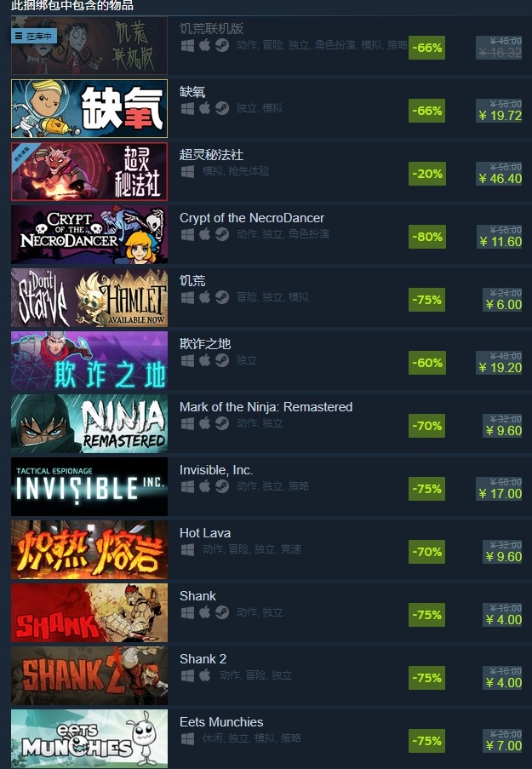Open the Shank banner thumbnail
Image resolution: width=532 pixels, height=769 pixels.
(89, 612)
